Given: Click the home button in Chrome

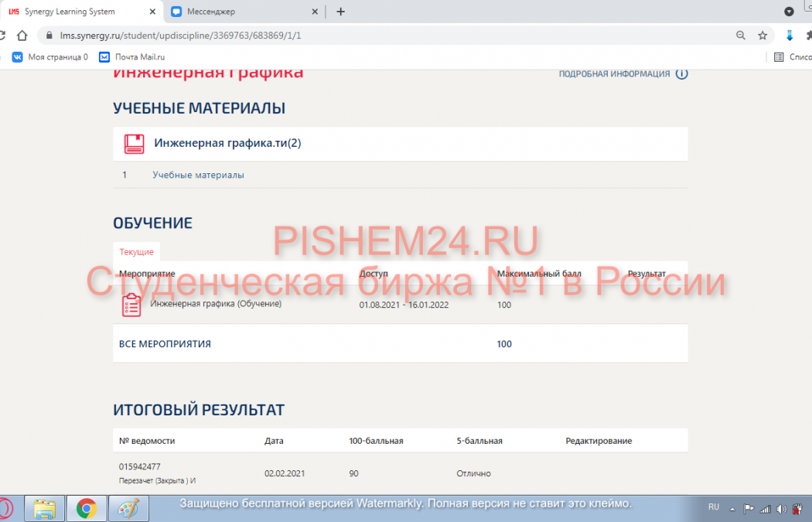Looking at the screenshot, I should (x=22, y=36).
